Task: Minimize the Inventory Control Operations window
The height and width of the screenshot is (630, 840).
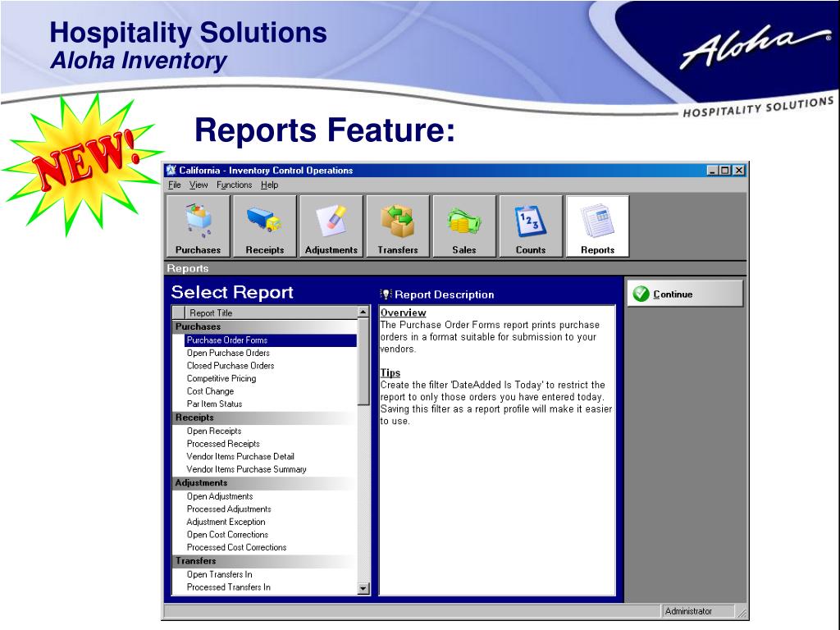Action: (x=712, y=171)
